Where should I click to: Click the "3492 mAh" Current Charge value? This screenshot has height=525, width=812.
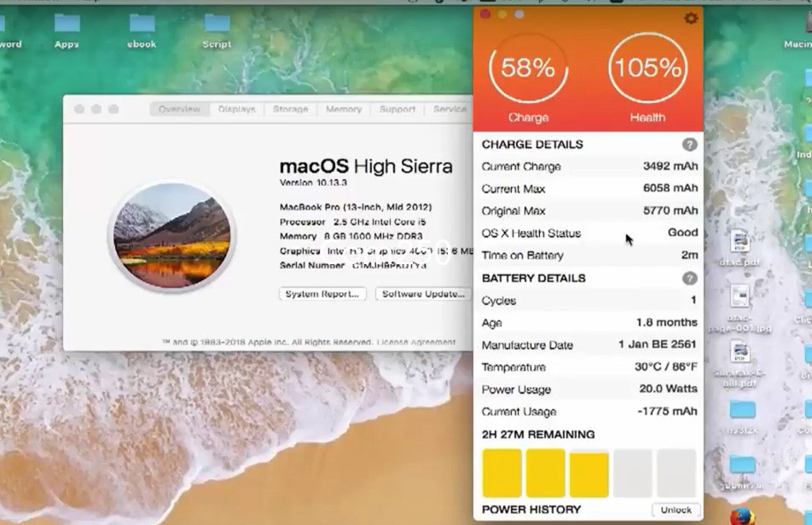pyautogui.click(x=670, y=166)
